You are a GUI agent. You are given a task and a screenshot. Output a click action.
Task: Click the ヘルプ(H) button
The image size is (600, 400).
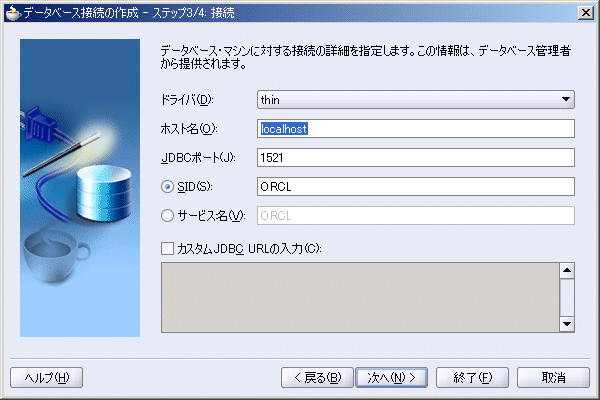[46, 378]
